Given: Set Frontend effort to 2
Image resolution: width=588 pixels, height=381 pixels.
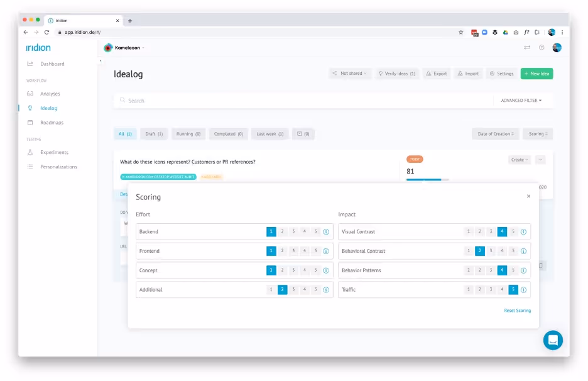Looking at the screenshot, I should tap(282, 251).
